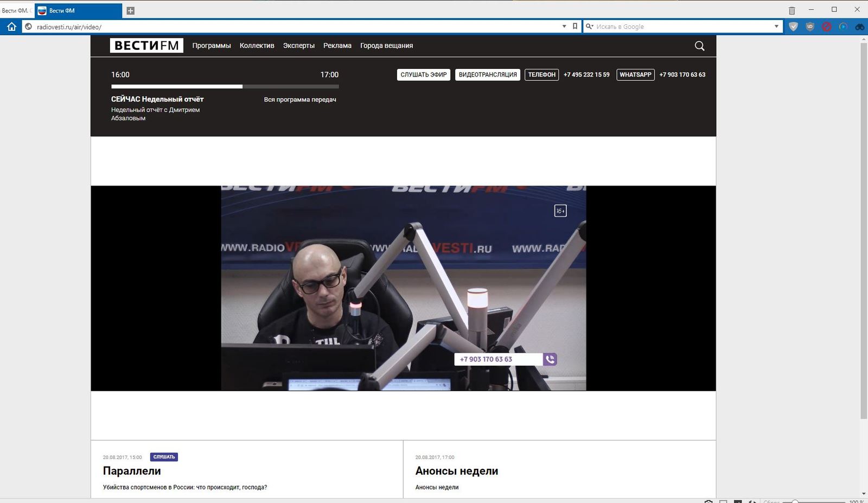This screenshot has height=503, width=868.
Task: Click header WhatsApp number +7 903 170 63 63
Action: (x=682, y=75)
